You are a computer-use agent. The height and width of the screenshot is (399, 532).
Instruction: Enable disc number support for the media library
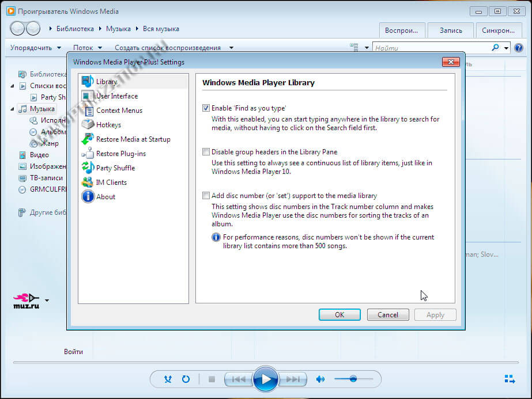coord(206,195)
